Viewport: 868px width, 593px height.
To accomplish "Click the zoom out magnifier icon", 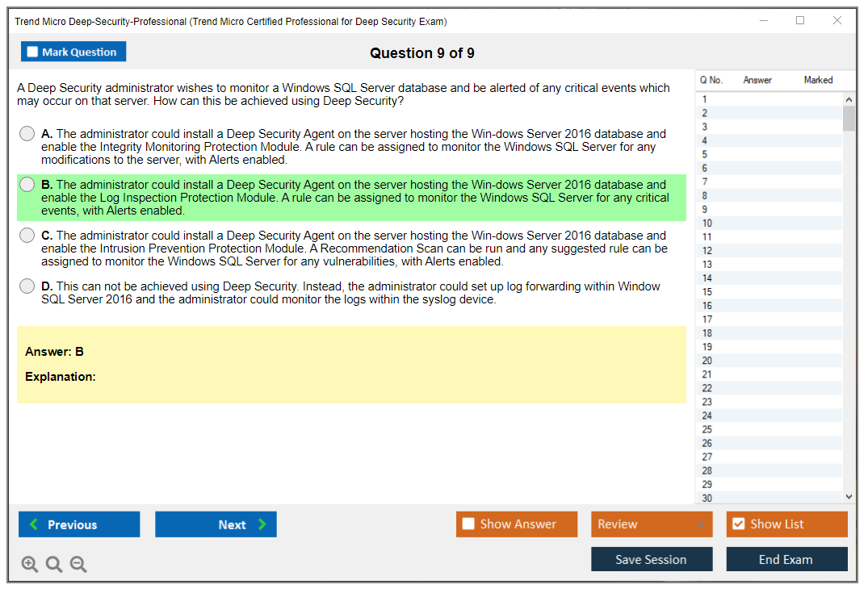I will [x=78, y=565].
